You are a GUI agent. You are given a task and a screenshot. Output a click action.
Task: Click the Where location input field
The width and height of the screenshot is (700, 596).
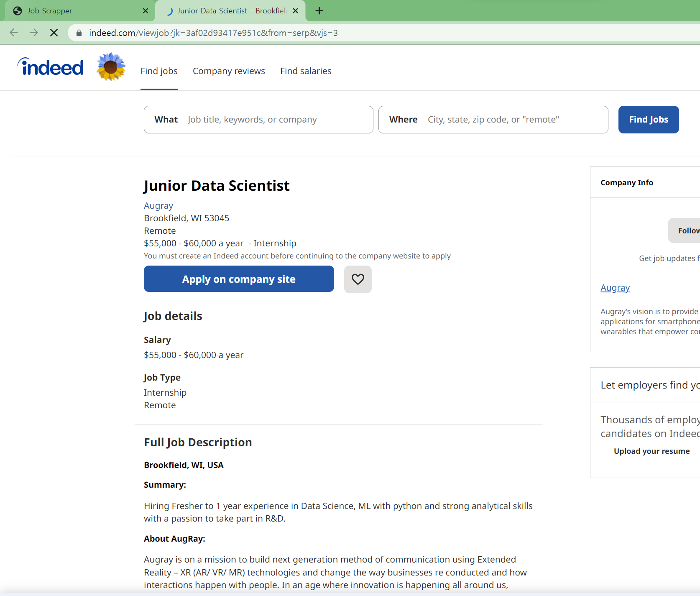pos(493,120)
